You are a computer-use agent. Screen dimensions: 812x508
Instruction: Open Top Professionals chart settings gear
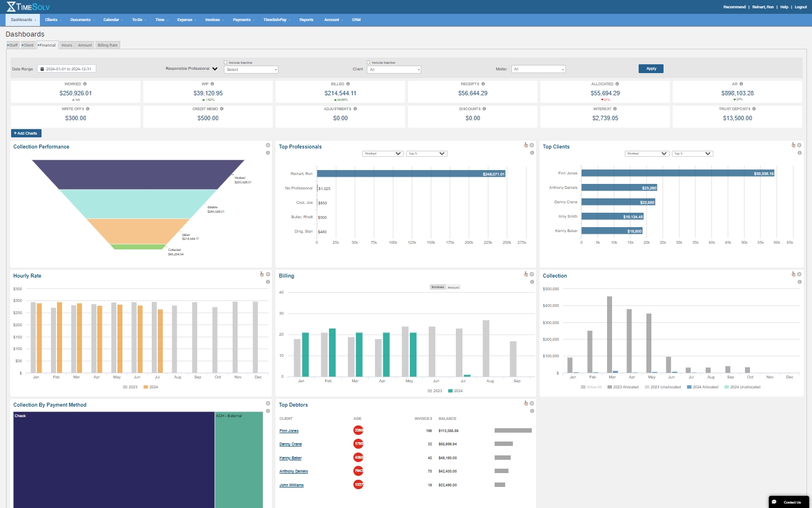tap(532, 145)
